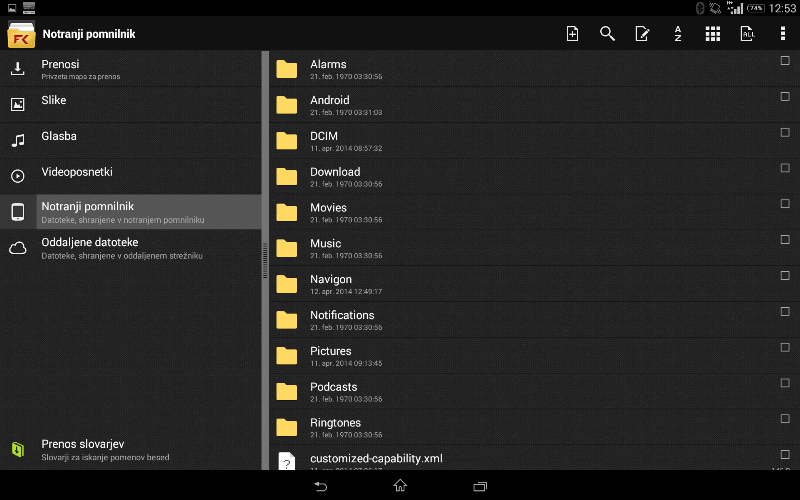This screenshot has height=500, width=800.
Task: Open the three-dot overflow menu
Action: 783,34
